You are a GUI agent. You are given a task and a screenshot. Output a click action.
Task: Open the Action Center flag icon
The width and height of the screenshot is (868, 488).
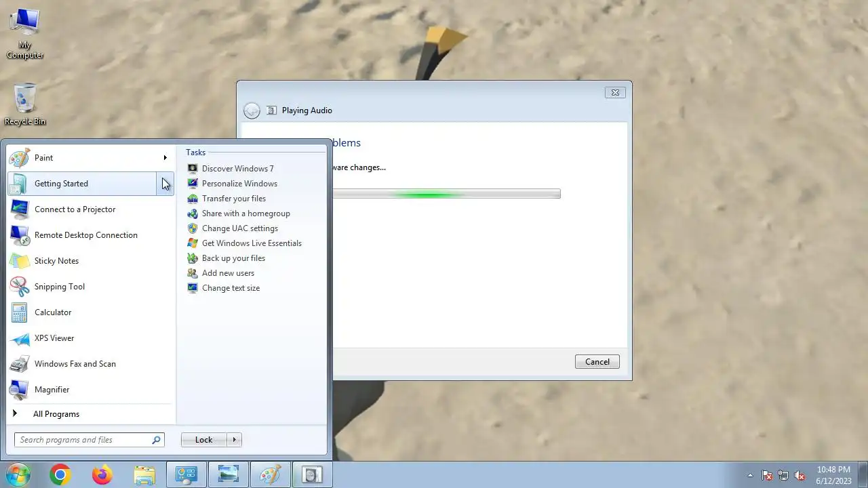pos(767,475)
